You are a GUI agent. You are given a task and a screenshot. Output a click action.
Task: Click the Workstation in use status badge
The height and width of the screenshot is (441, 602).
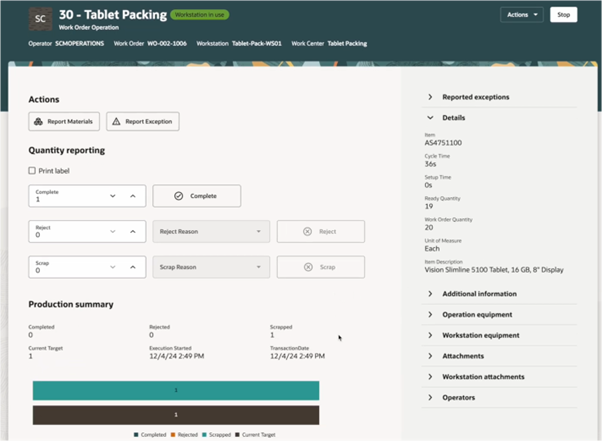tap(200, 15)
